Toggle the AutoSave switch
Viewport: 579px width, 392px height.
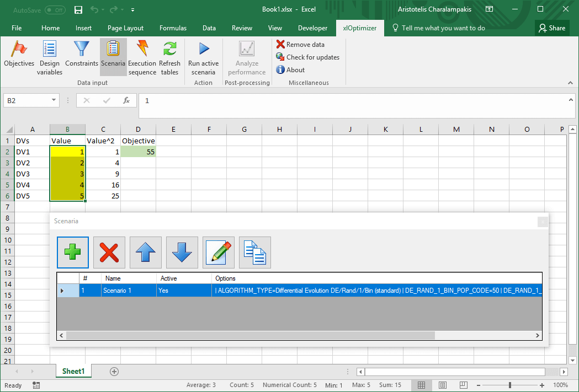55,9
